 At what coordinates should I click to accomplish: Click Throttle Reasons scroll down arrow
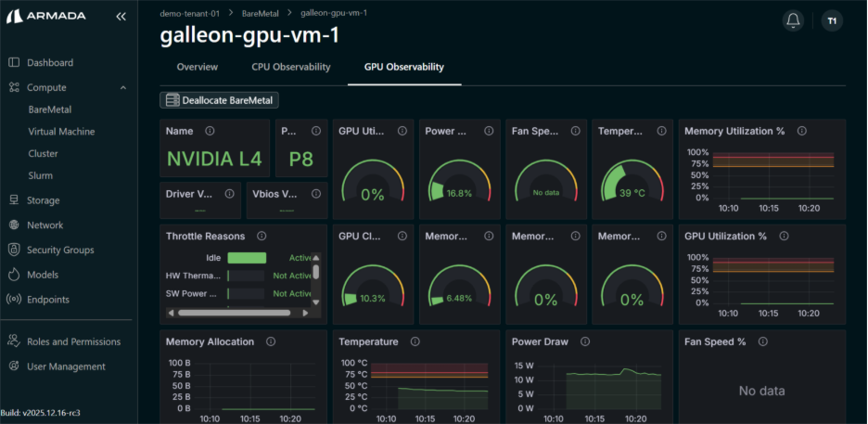click(316, 302)
